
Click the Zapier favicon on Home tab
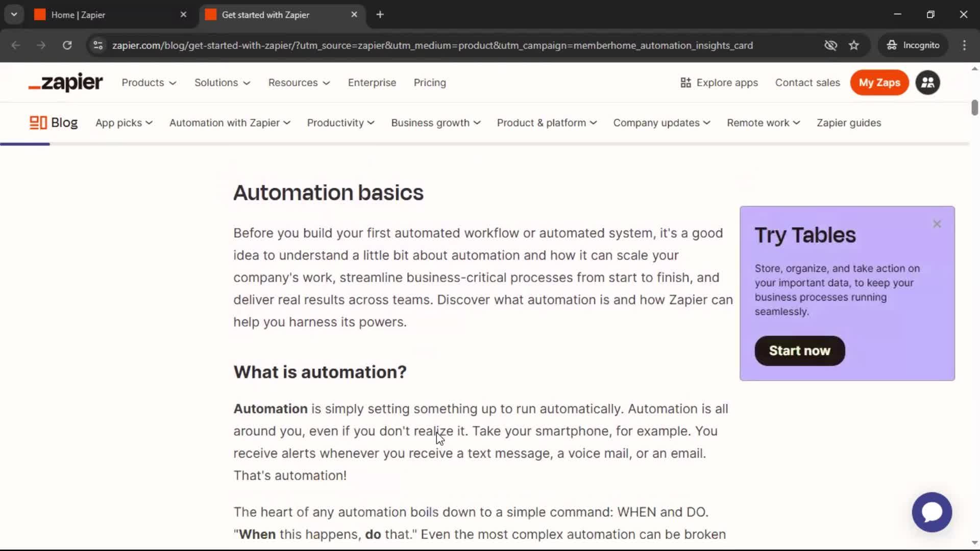(40, 15)
